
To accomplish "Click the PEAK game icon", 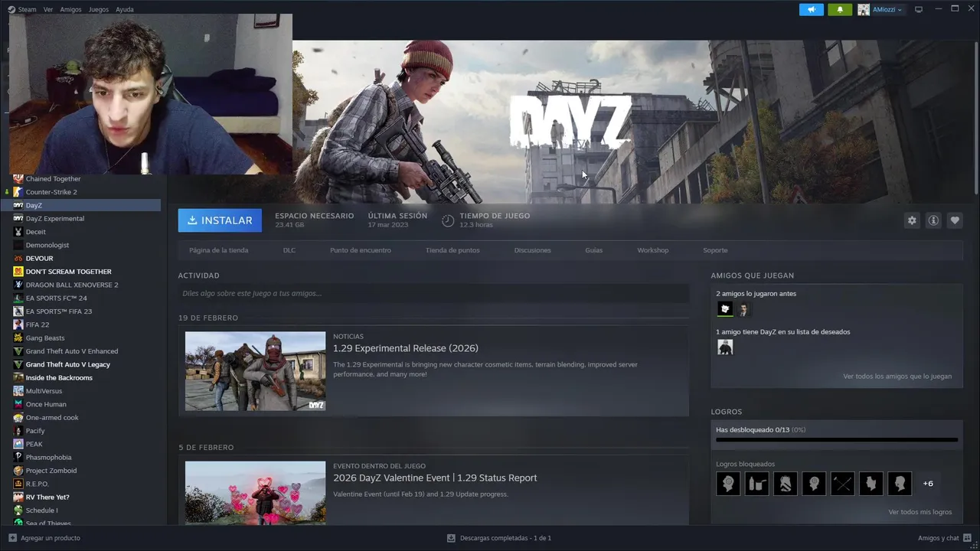I will (x=18, y=444).
